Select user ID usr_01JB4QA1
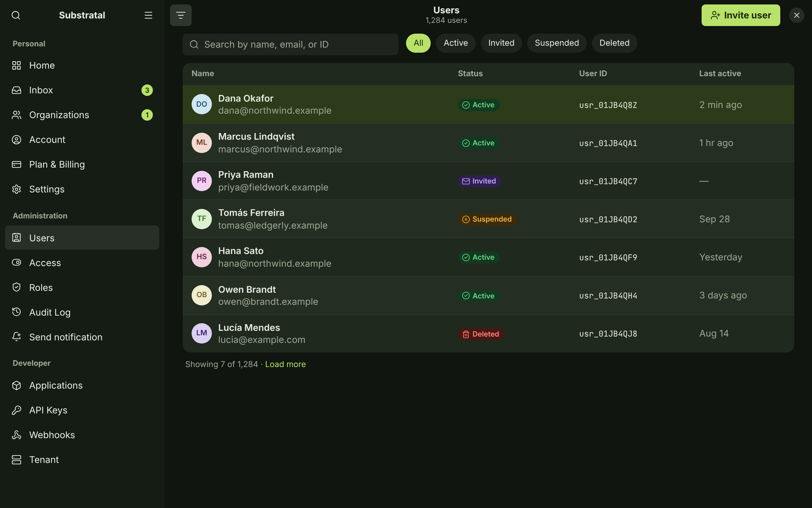812x508 pixels. pos(608,143)
